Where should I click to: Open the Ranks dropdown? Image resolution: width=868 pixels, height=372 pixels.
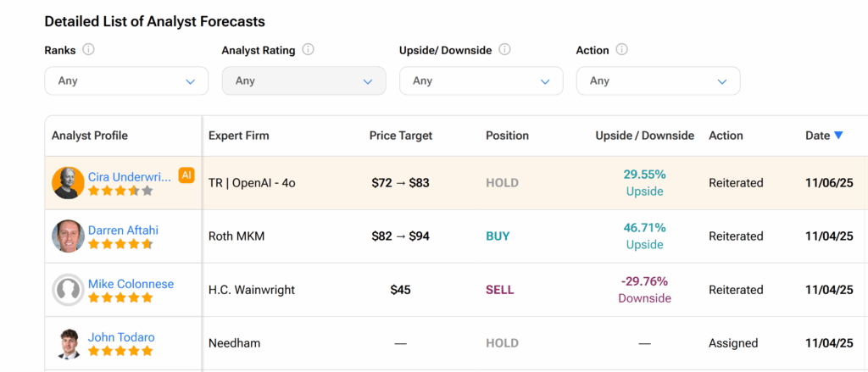[x=126, y=81]
